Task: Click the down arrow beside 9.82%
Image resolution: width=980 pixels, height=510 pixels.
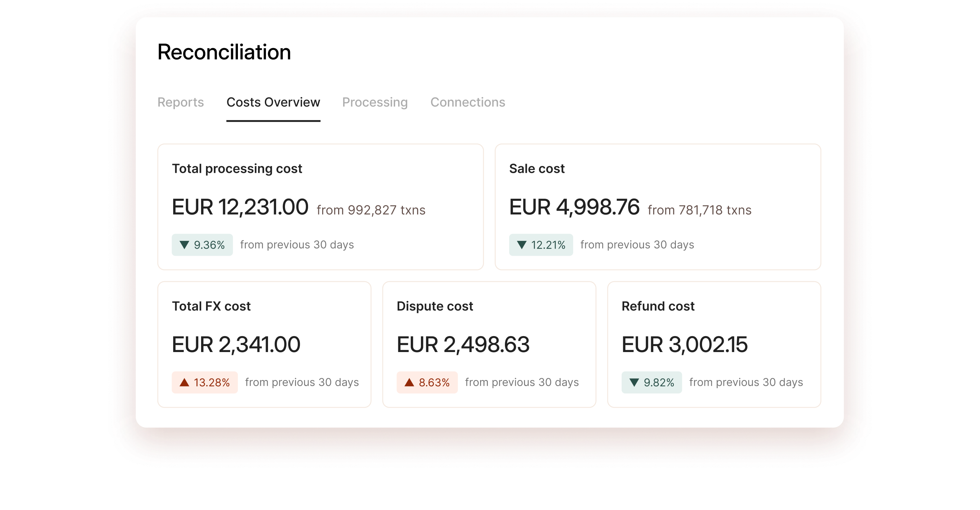Action: [x=634, y=382]
